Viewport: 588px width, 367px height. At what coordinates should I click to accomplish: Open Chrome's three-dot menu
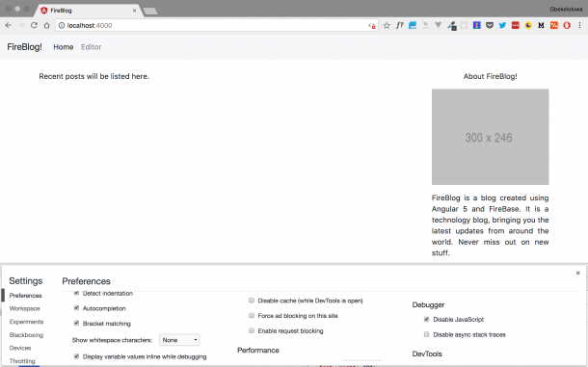click(579, 25)
